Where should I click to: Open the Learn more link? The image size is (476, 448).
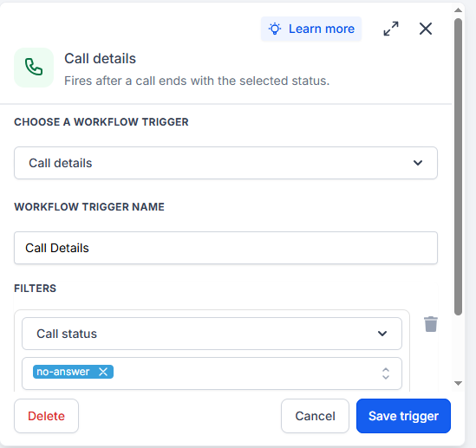(x=311, y=29)
